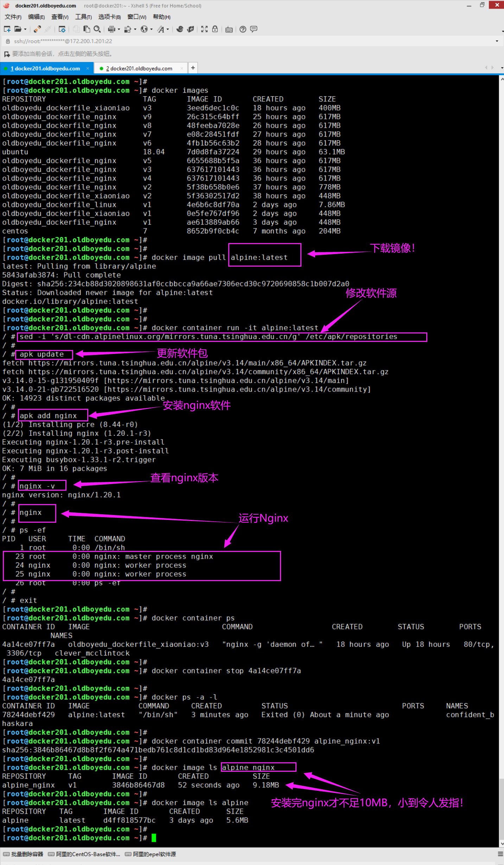
Task: Click the 批量删除容器 quick command button
Action: coord(23,854)
